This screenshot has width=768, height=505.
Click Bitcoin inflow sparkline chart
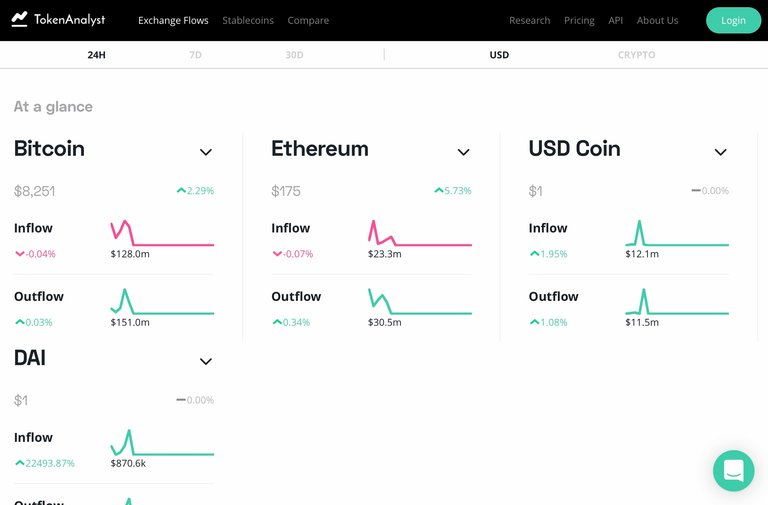[162, 233]
